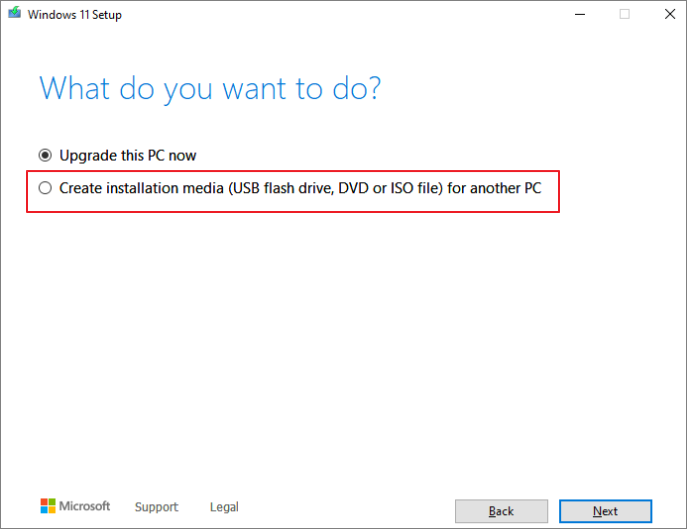Click the four-color Microsoft logo squares

(49, 506)
